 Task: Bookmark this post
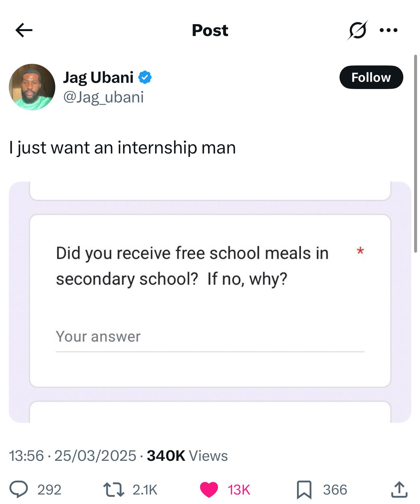304,490
